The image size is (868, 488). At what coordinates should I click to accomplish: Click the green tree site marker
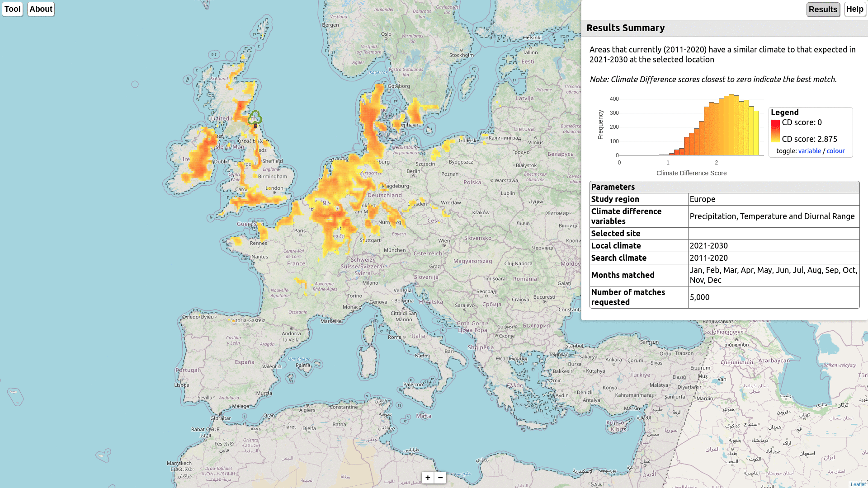(255, 118)
